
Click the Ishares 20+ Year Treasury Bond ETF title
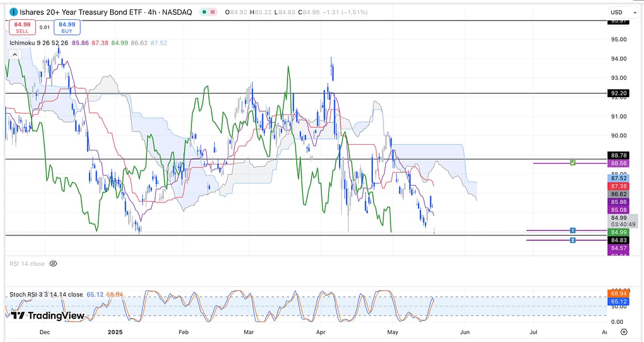81,12
